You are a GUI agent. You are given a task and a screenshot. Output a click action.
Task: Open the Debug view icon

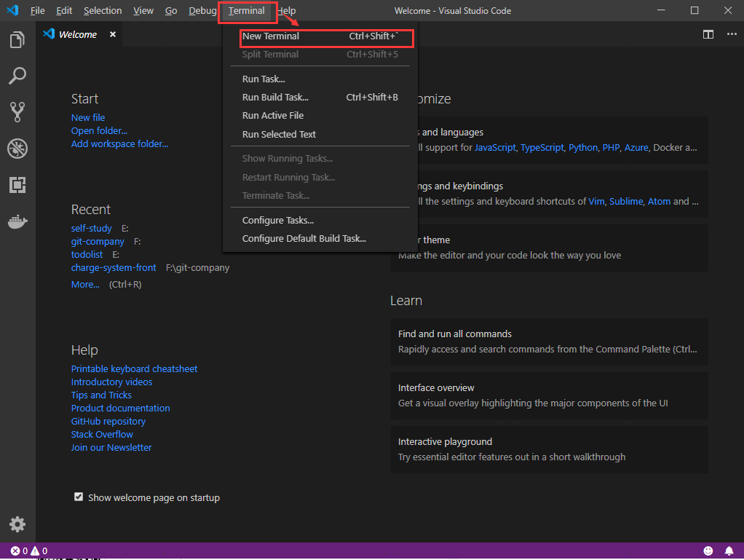[17, 149]
